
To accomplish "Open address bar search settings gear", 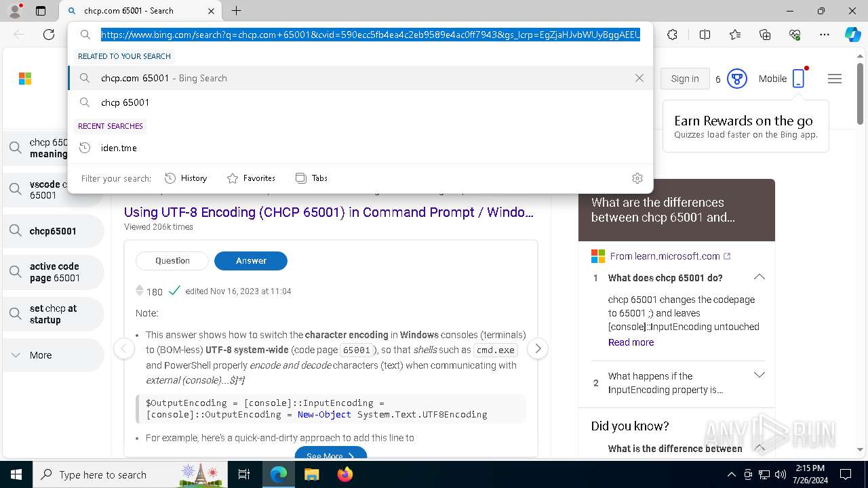I will (x=637, y=178).
